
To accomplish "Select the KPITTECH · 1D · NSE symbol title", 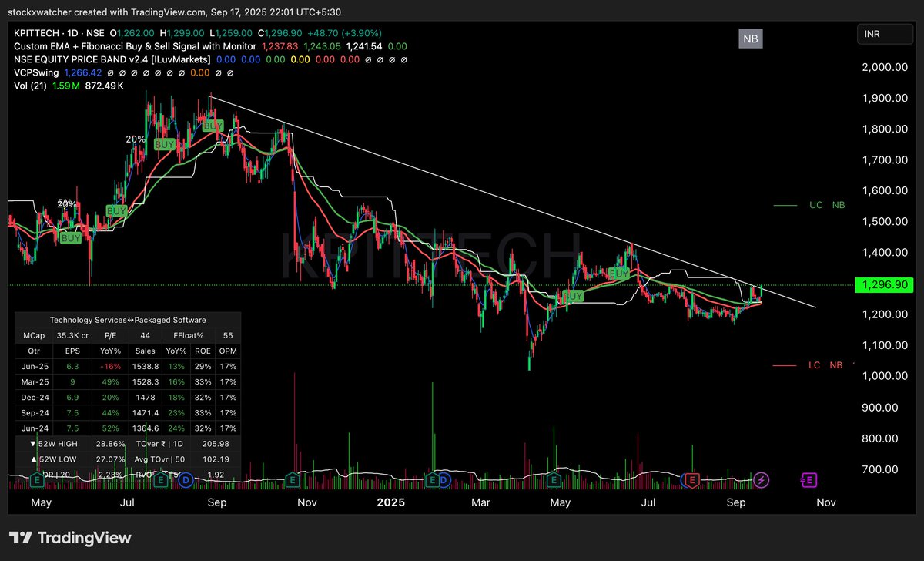I will tap(59, 33).
